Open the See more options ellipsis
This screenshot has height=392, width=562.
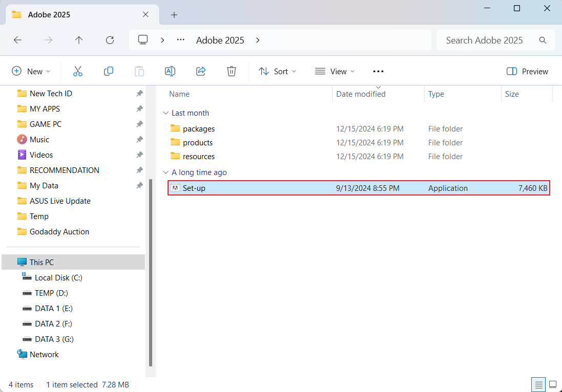[378, 71]
